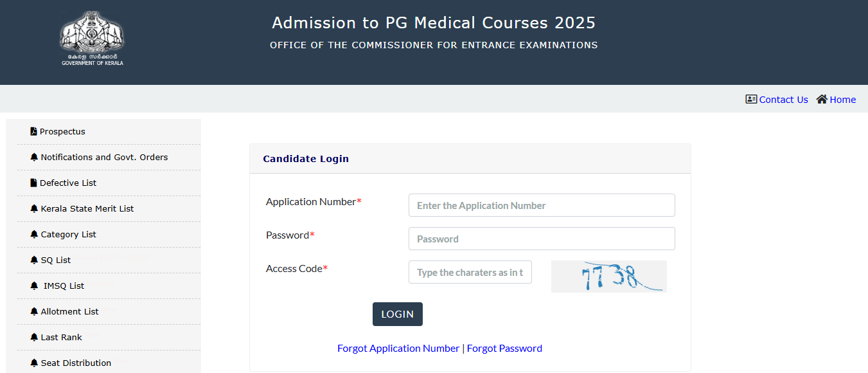This screenshot has width=868, height=373.
Task: Click the contact card icon beside Contact Us
Action: click(x=750, y=99)
